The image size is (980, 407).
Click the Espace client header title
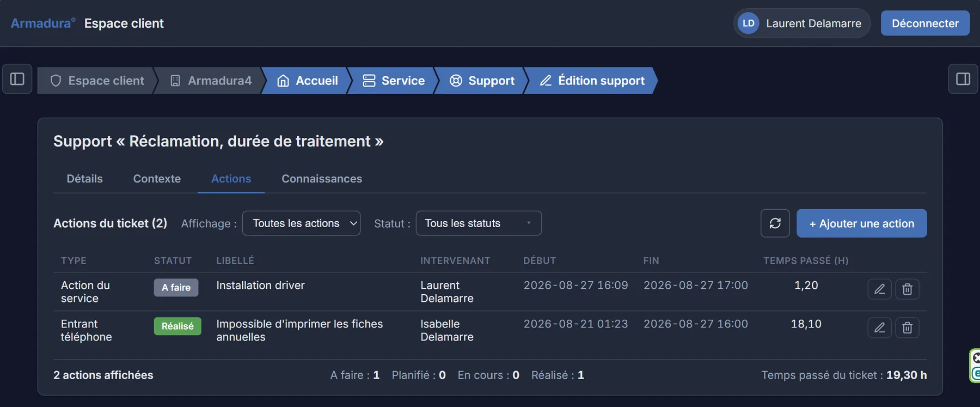click(124, 23)
